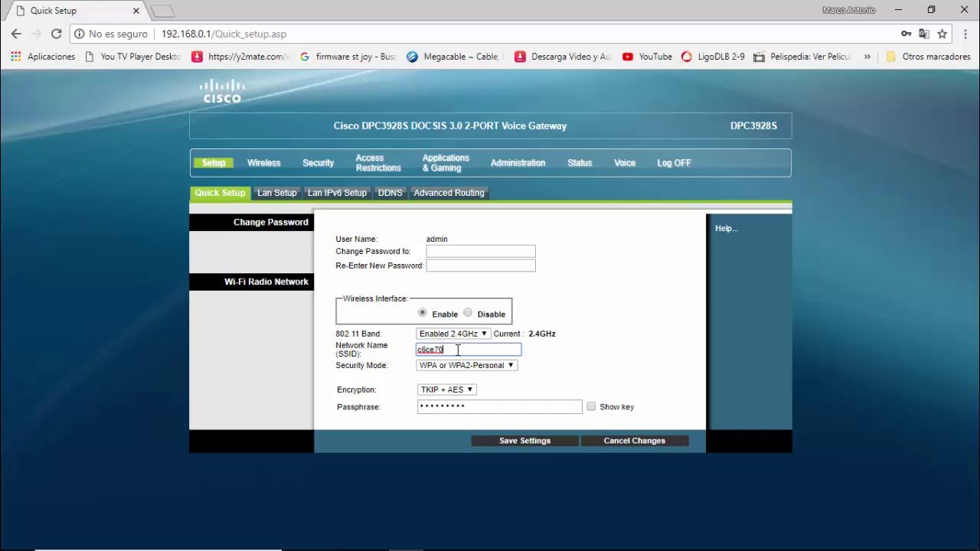Viewport: 980px width, 551px height.
Task: Open the Security Mode dropdown
Action: click(x=467, y=365)
